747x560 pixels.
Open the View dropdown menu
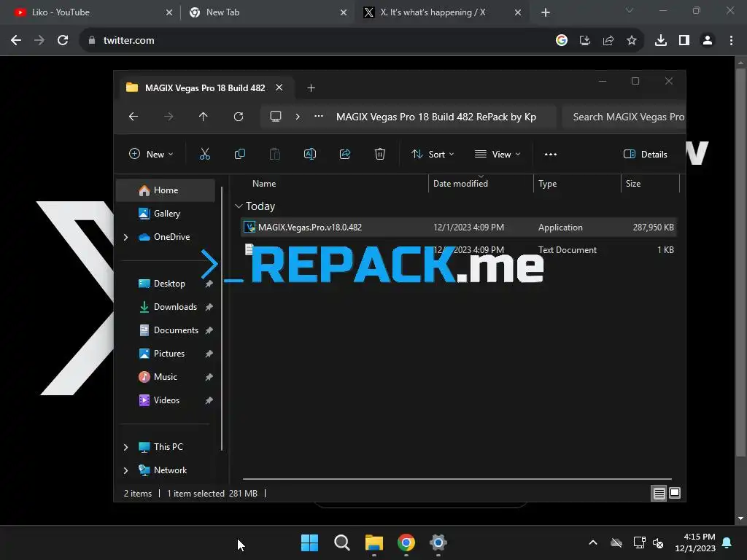click(x=498, y=155)
